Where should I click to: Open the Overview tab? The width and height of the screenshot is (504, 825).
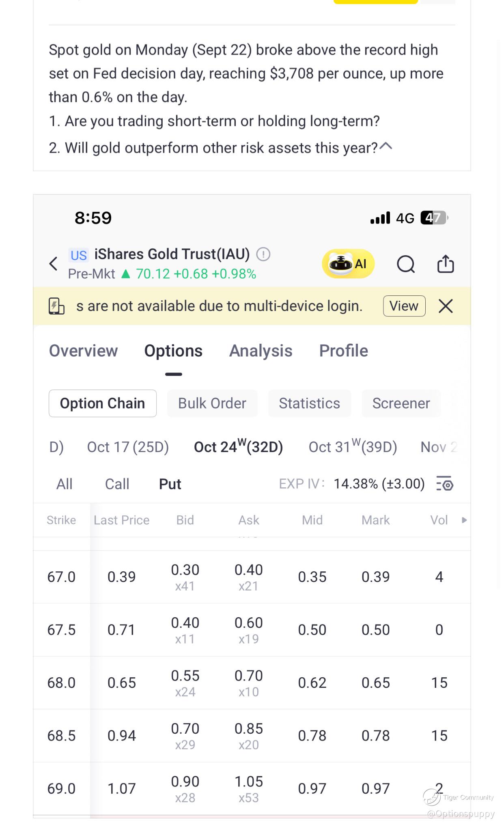pyautogui.click(x=84, y=351)
